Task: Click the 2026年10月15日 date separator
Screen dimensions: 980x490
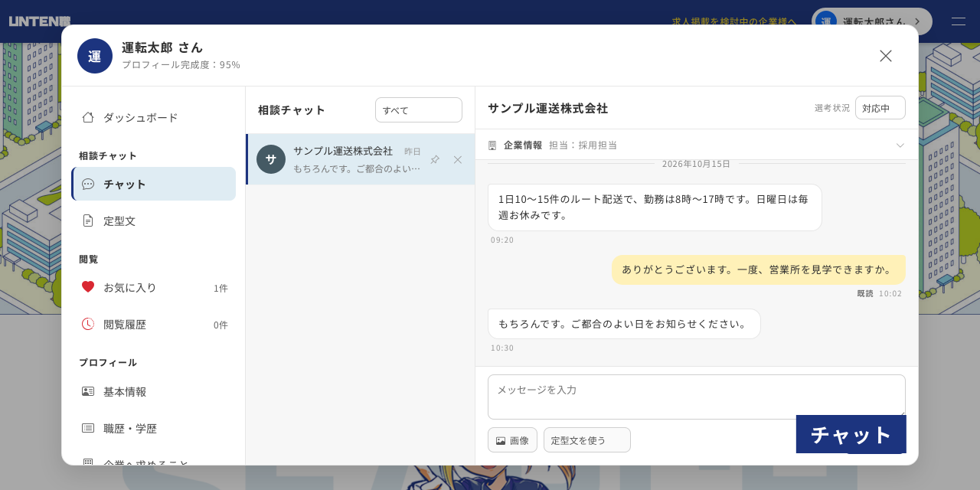Action: click(x=696, y=164)
